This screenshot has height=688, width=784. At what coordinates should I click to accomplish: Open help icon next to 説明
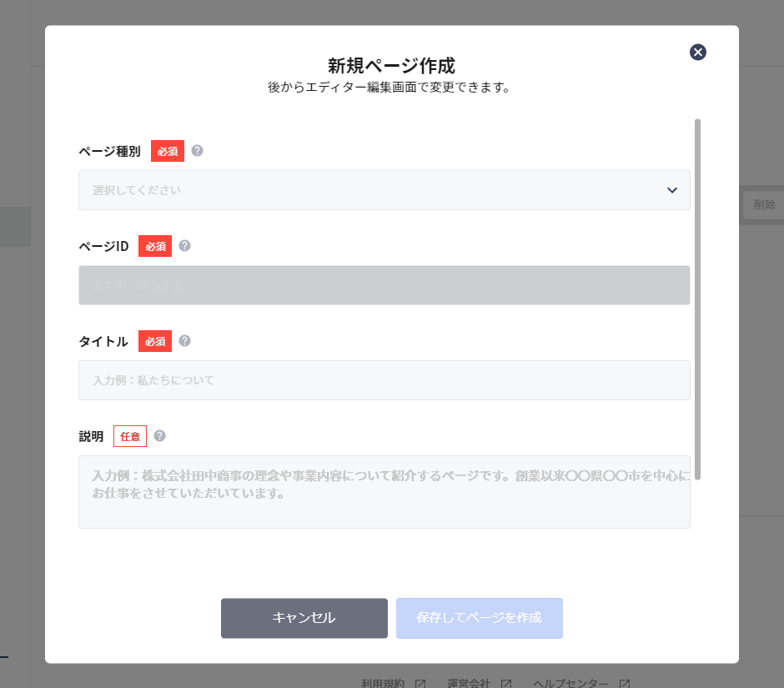159,435
